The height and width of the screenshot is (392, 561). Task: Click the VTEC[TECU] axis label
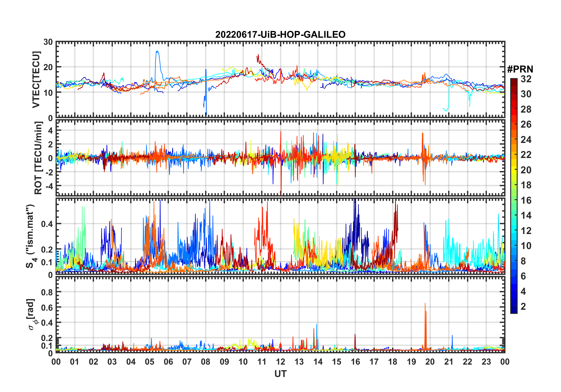(36, 80)
